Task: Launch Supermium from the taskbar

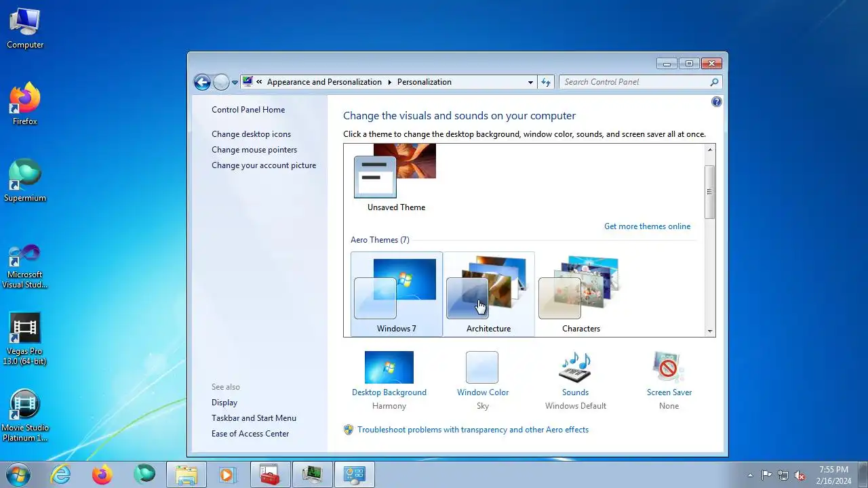Action: pos(144,474)
